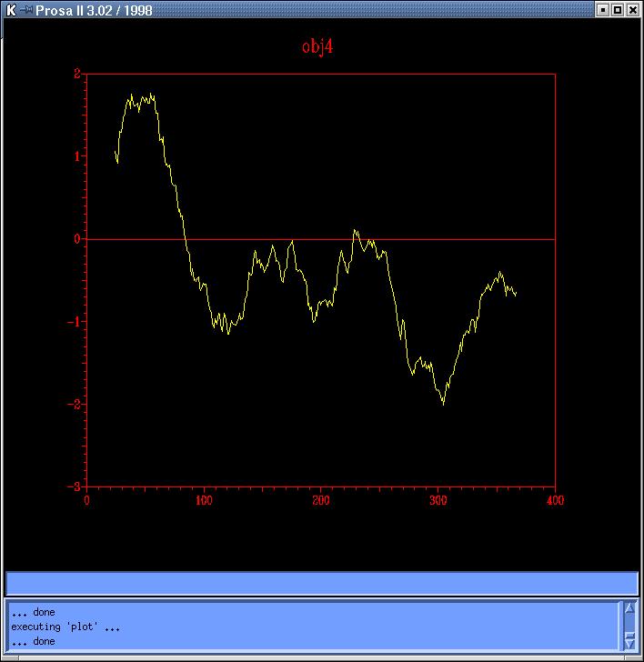Click the x-axis label 200
The height and width of the screenshot is (662, 644).
coord(321,499)
